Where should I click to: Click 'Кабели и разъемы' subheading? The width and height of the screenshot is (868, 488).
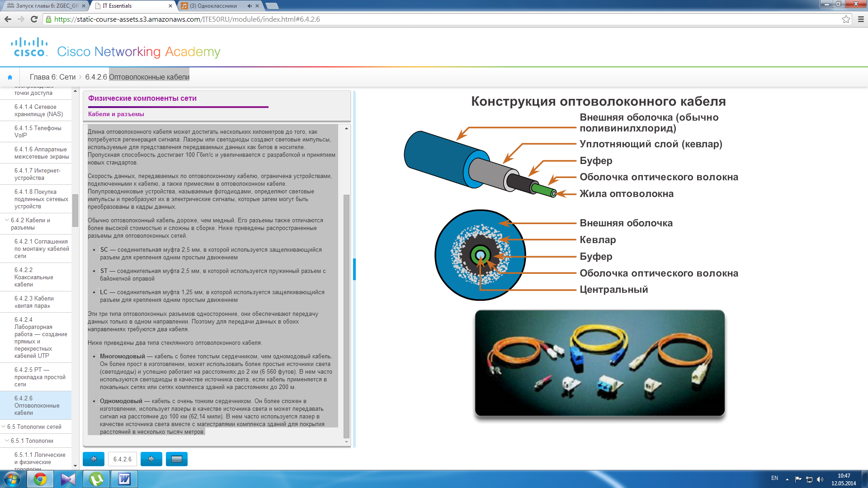click(x=116, y=114)
